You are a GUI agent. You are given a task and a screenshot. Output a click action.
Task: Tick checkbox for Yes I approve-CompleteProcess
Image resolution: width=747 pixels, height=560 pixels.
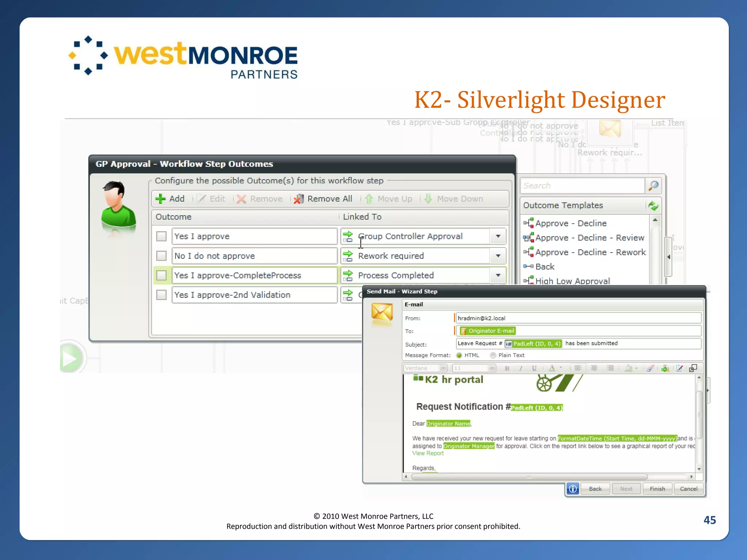(161, 275)
